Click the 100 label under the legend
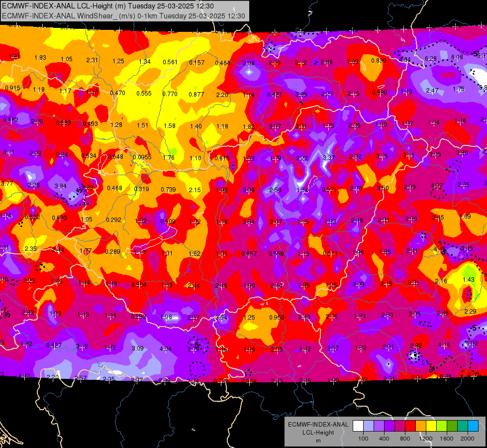Viewport: 487px width, 448px height. pos(364,439)
